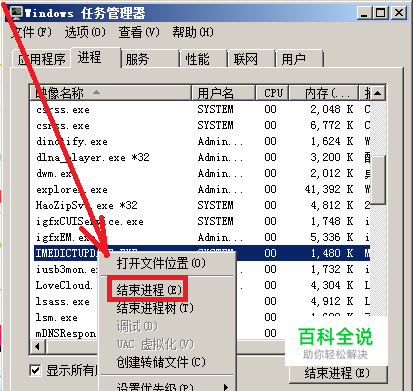
Task: Sort by CPU column header
Action: [x=272, y=93]
